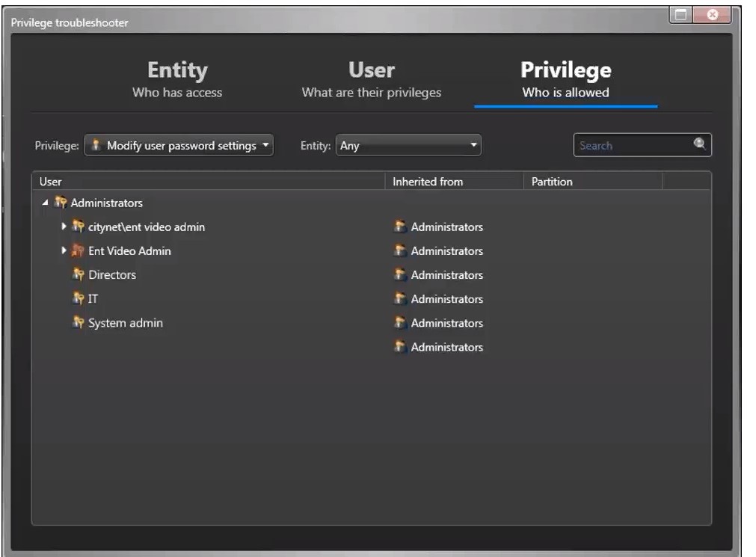756x557 pixels.
Task: Expand the Ent Video Admin node
Action: pos(64,251)
